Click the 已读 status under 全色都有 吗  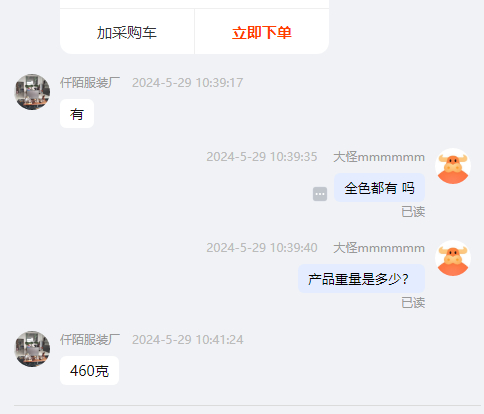click(x=413, y=212)
